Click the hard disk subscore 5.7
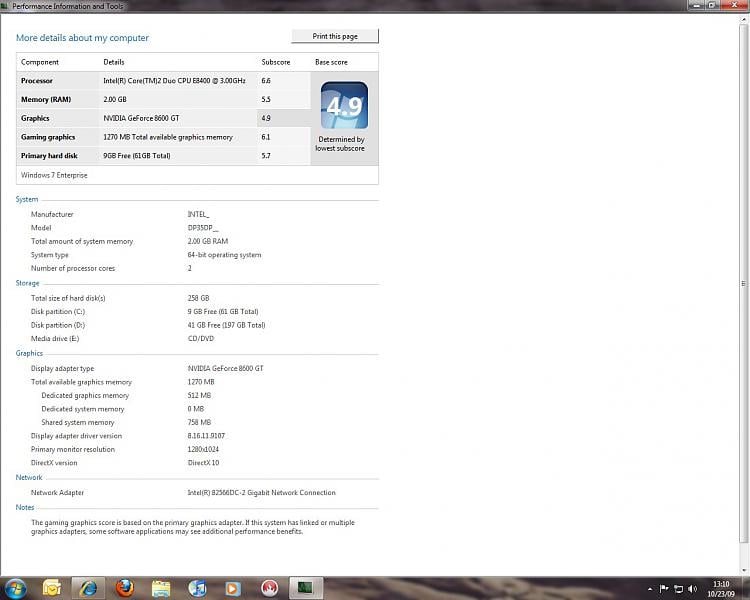Viewport: 750px width, 600px height. (x=266, y=156)
